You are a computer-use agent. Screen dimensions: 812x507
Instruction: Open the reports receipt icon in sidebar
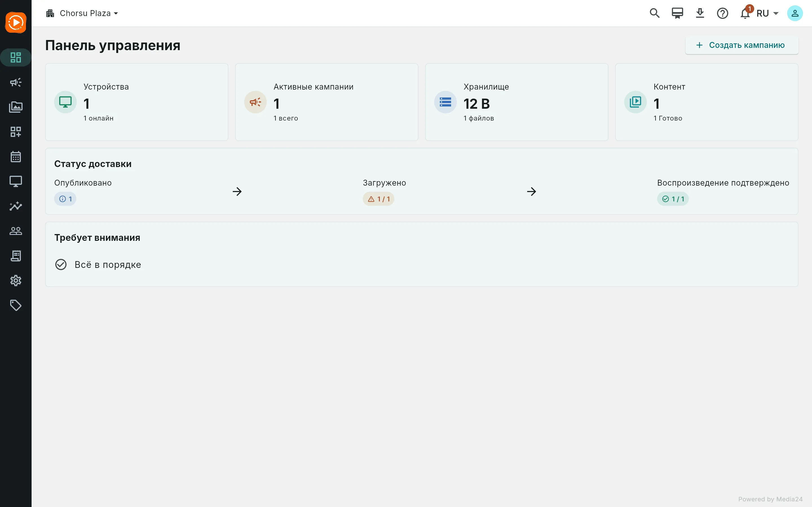click(16, 256)
